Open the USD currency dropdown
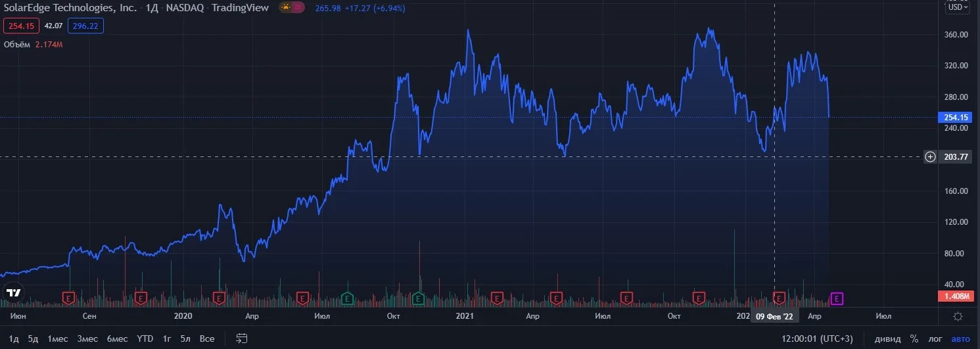The width and height of the screenshot is (980, 349). pyautogui.click(x=957, y=8)
